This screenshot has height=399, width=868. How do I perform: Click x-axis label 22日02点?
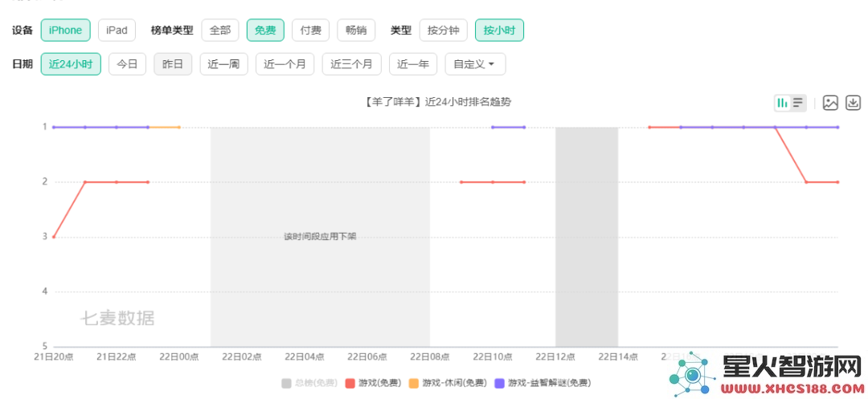pos(242,357)
